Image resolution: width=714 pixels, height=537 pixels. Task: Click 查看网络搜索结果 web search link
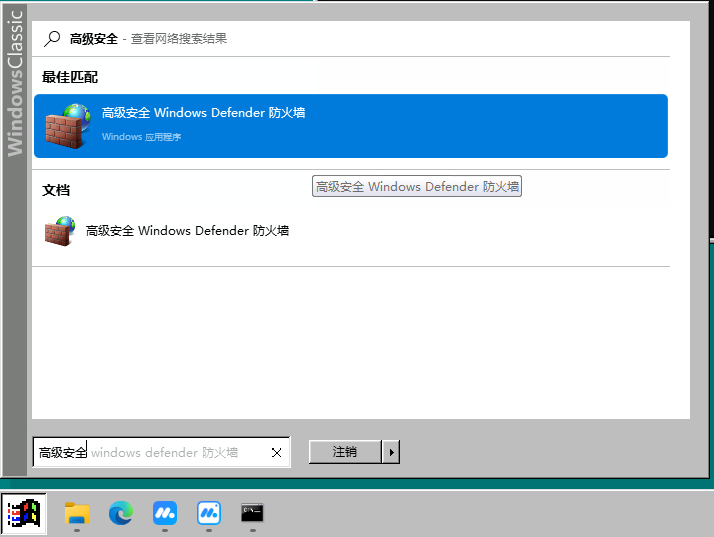pyautogui.click(x=178, y=39)
